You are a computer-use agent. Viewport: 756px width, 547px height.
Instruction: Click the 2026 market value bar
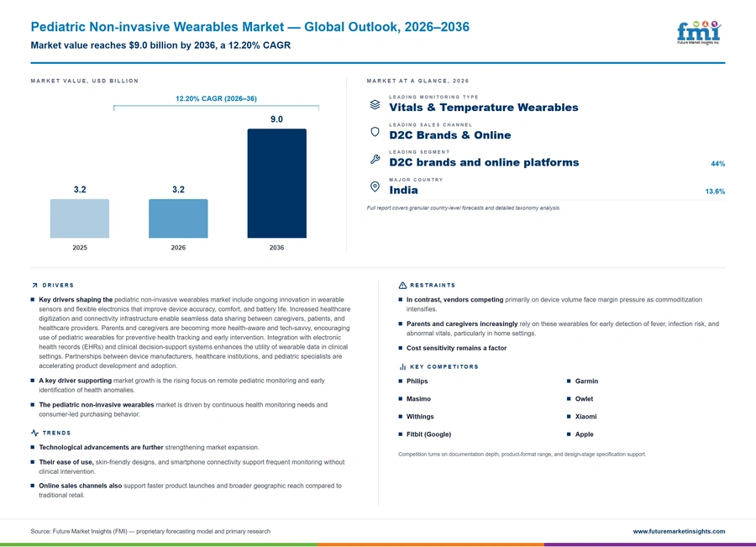(x=178, y=218)
